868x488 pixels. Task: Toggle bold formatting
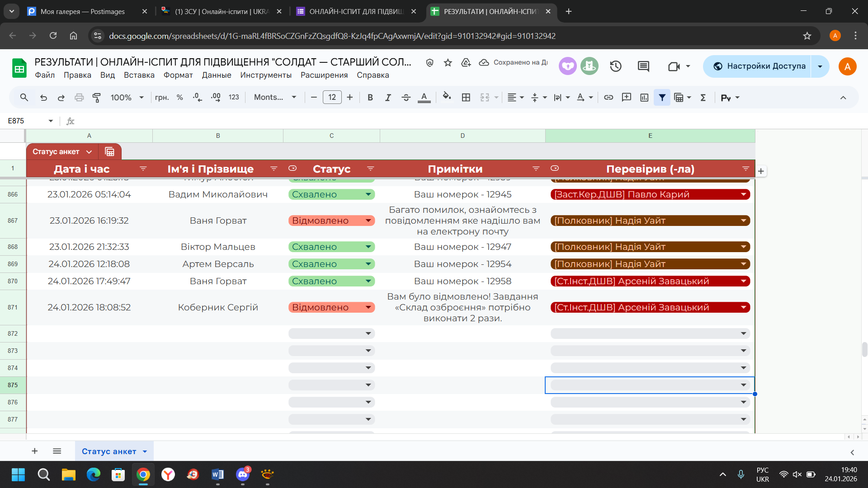370,98
